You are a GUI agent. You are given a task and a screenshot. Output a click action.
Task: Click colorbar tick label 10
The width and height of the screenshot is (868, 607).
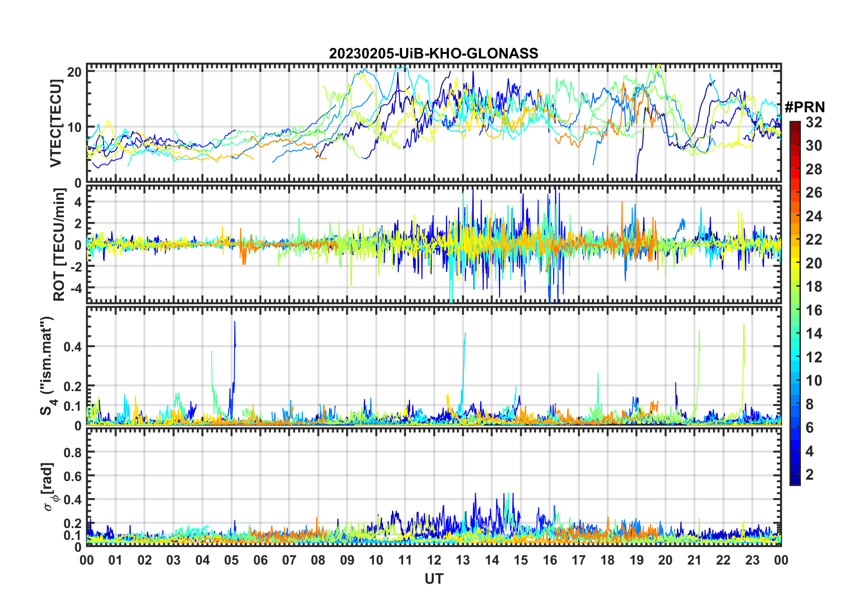[814, 381]
